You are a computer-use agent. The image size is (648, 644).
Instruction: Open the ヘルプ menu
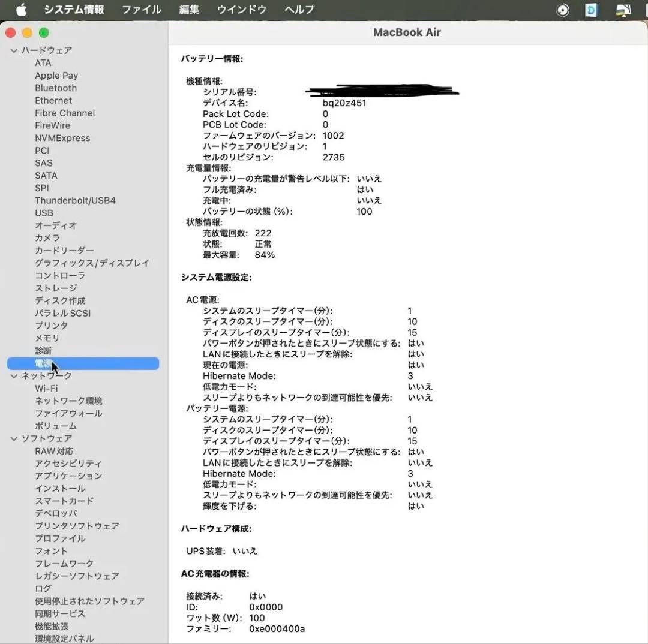click(298, 9)
